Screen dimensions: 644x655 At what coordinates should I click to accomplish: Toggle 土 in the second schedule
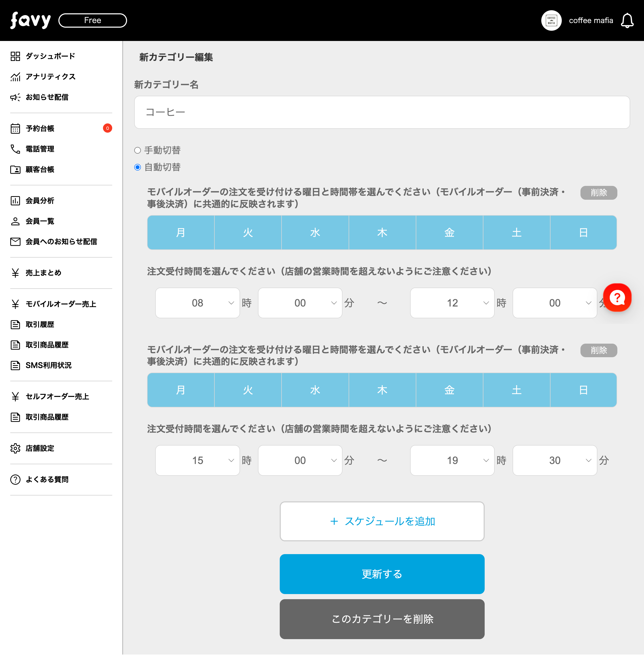point(516,390)
